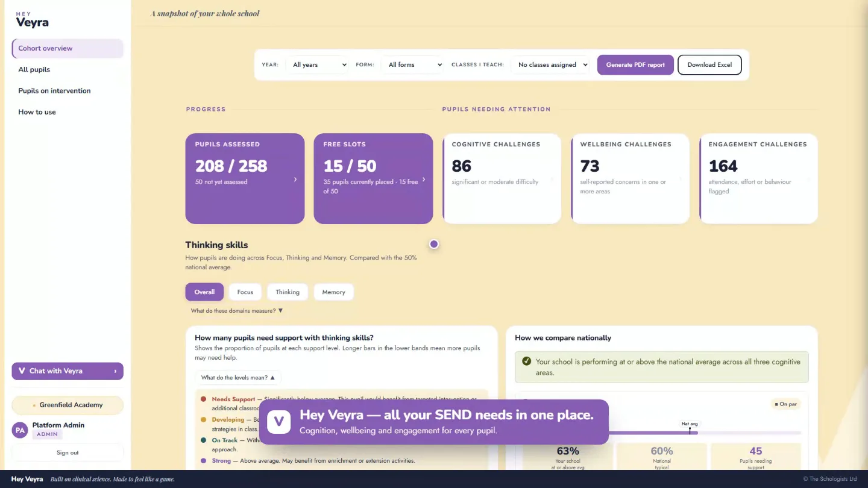Click Download Excel button
Image resolution: width=868 pixels, height=488 pixels.
pyautogui.click(x=709, y=64)
